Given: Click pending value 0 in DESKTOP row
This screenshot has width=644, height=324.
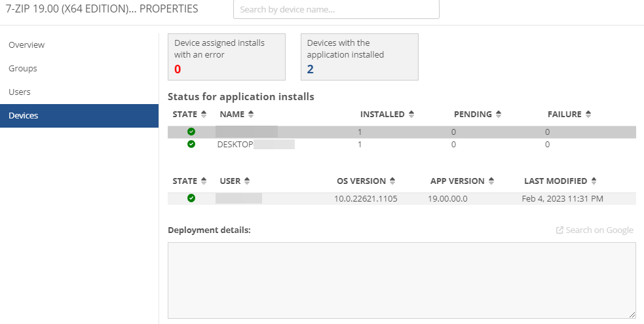Looking at the screenshot, I should [x=453, y=145].
